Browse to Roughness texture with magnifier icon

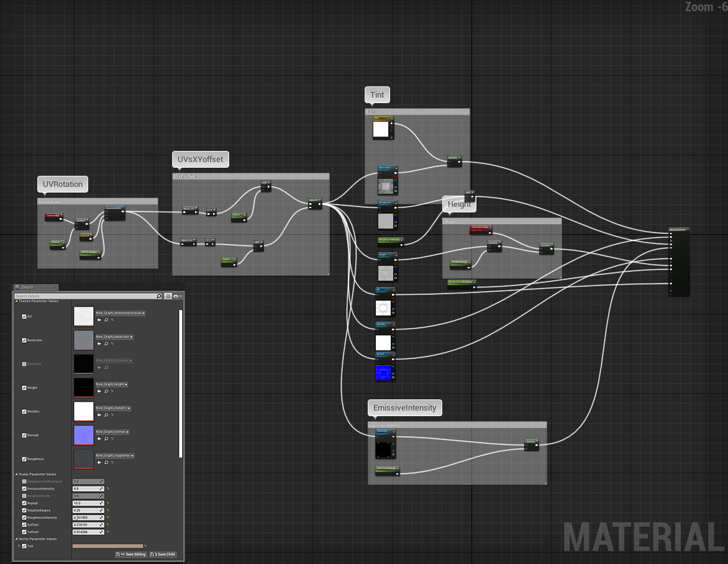(x=106, y=462)
